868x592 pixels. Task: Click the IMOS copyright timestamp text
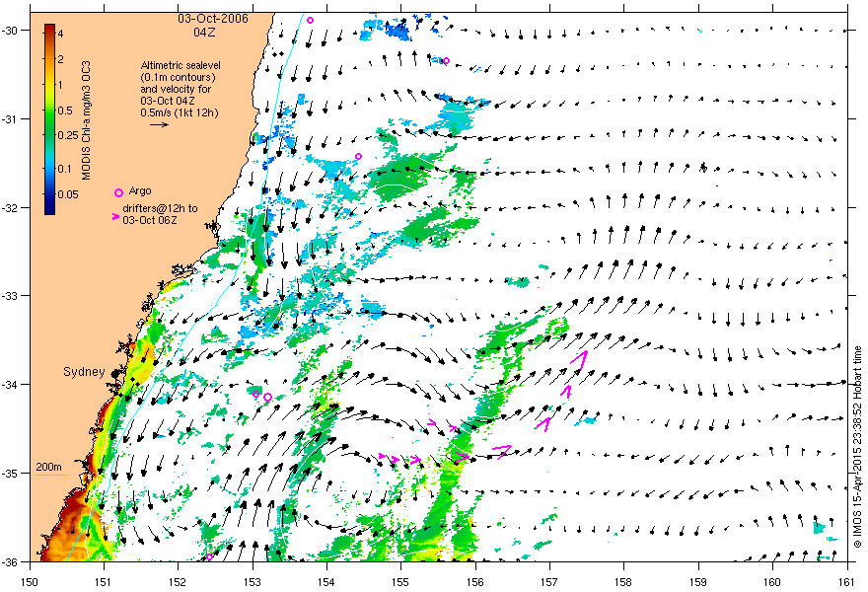click(858, 448)
